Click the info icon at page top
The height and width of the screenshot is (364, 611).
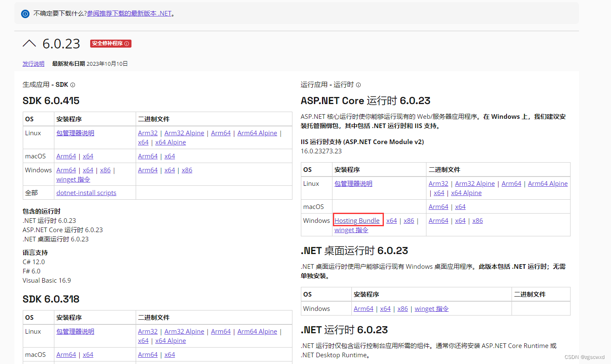pos(25,14)
